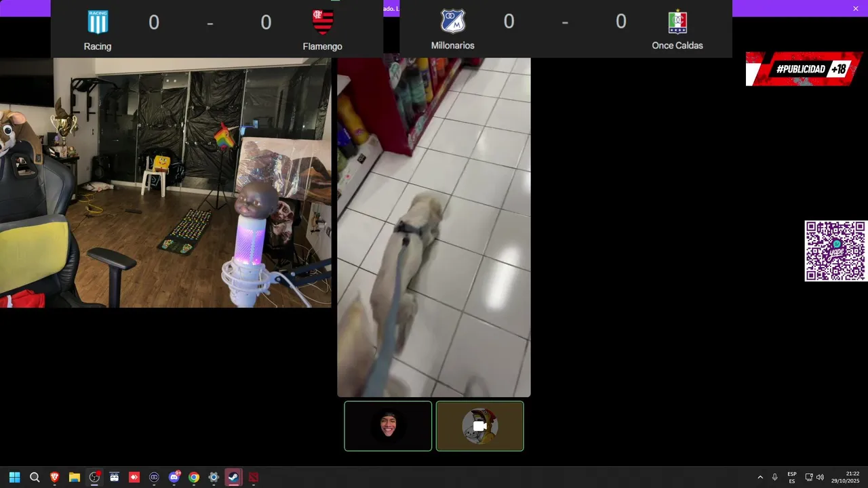The width and height of the screenshot is (868, 488).
Task: Click the robot-face app icon in taskbar
Action: [x=114, y=477]
